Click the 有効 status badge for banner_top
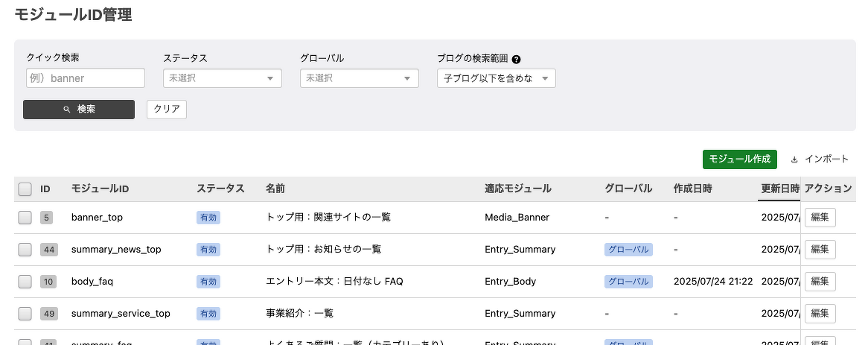868x345 pixels. click(208, 218)
